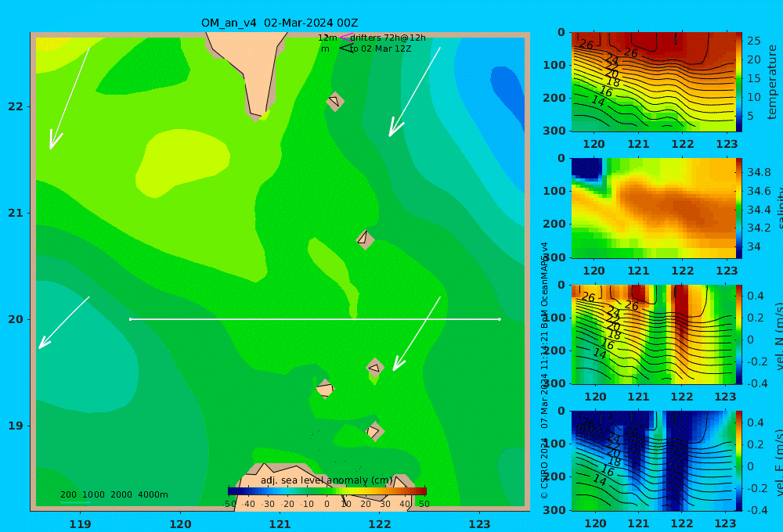This screenshot has width=783, height=532.
Task: Click tick value 34 at salinity colorbar bottom
Action: point(753,246)
